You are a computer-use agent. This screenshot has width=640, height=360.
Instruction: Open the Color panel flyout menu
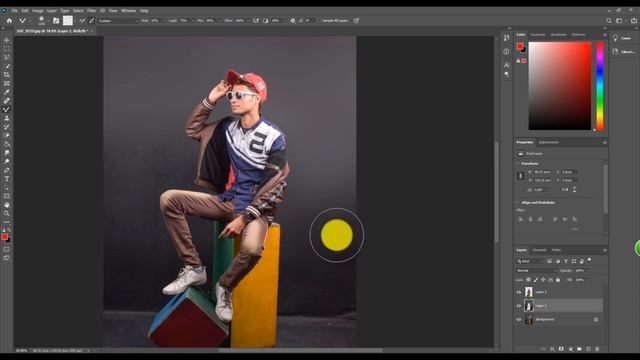604,35
